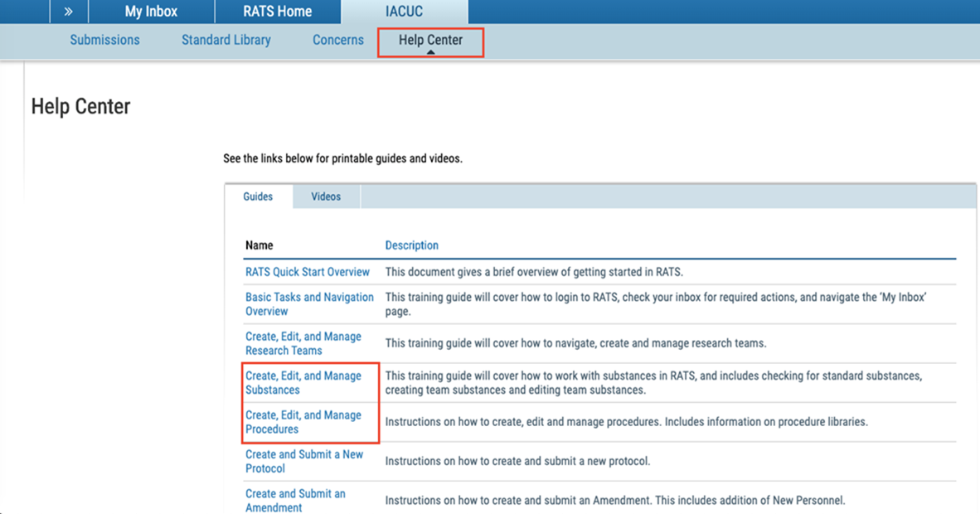The height and width of the screenshot is (514, 980).
Task: Expand the double-chevron navigation icon
Action: [69, 12]
